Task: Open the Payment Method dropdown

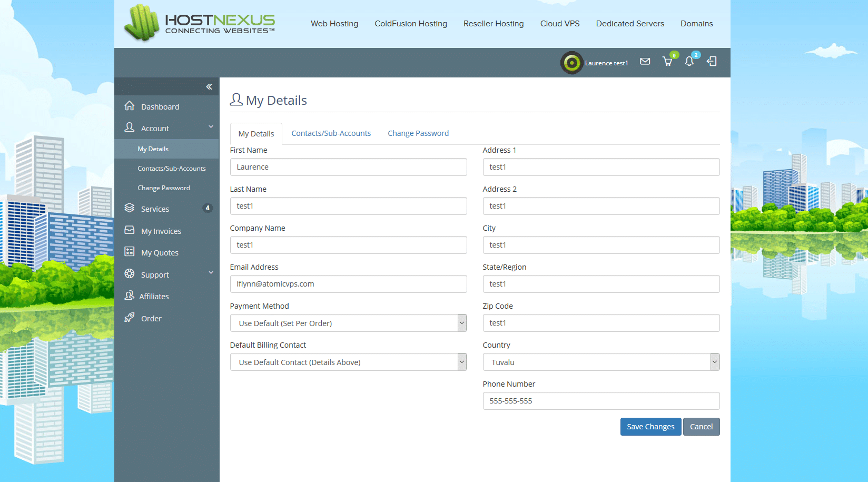Action: point(348,323)
